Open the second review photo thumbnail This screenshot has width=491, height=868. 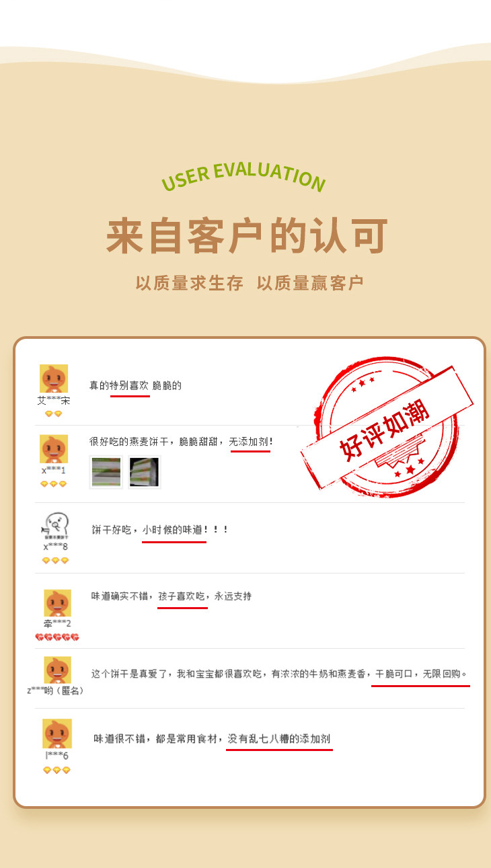click(x=144, y=472)
